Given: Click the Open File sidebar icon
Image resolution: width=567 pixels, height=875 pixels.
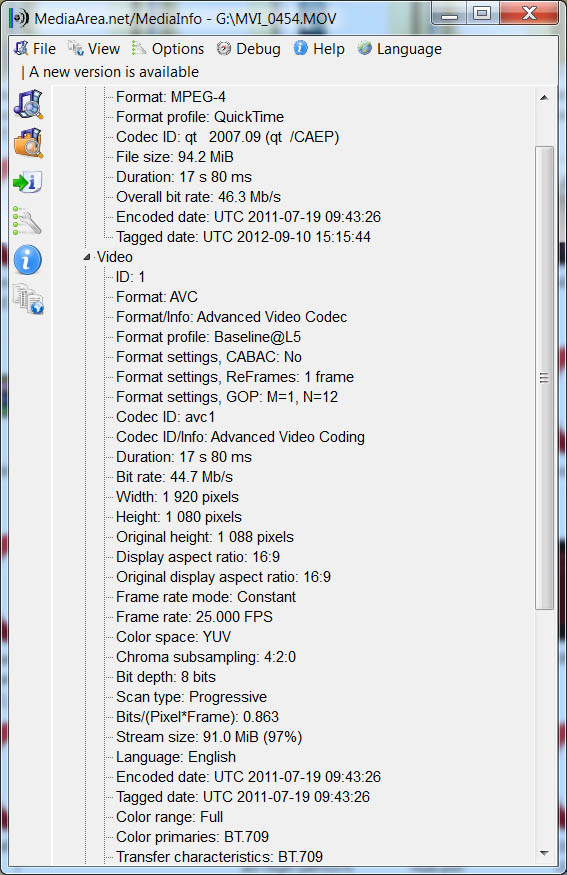Looking at the screenshot, I should pyautogui.click(x=28, y=104).
